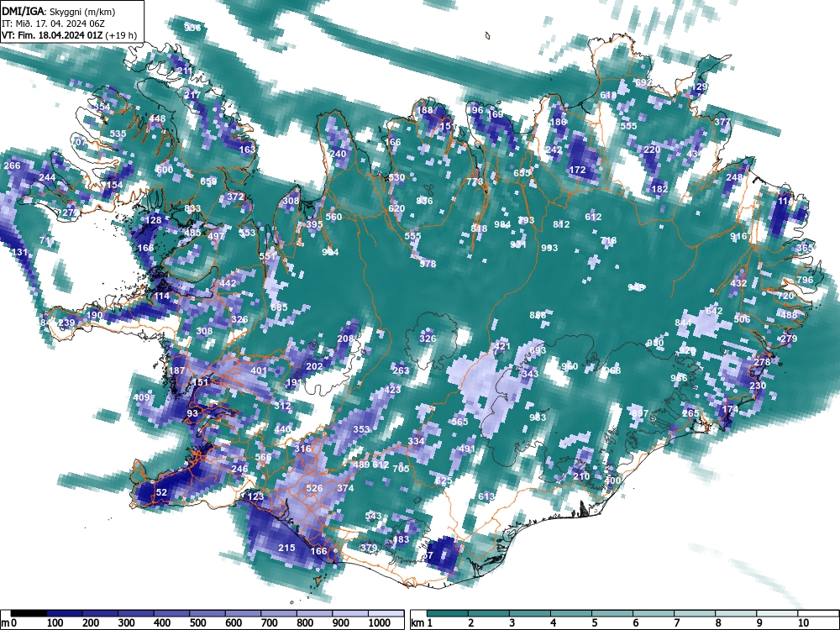Image resolution: width=840 pixels, height=630 pixels.
Task: Click the 'VT: Fim. 18.04.2024 01Z' valid time
Action: click(x=52, y=36)
